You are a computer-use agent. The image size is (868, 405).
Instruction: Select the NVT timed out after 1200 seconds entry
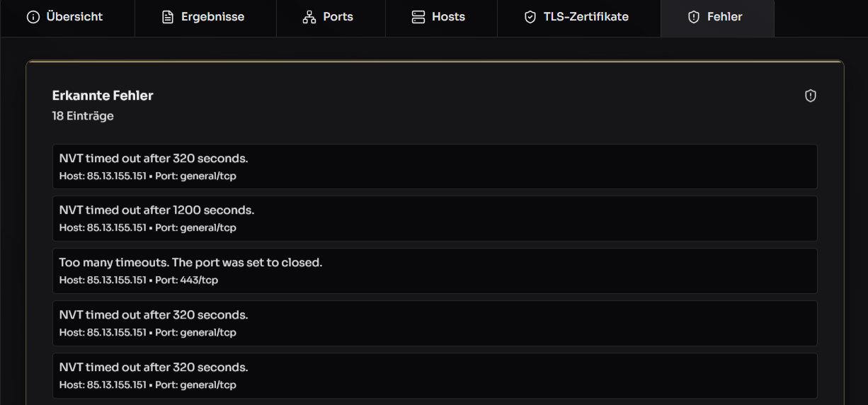coord(435,219)
